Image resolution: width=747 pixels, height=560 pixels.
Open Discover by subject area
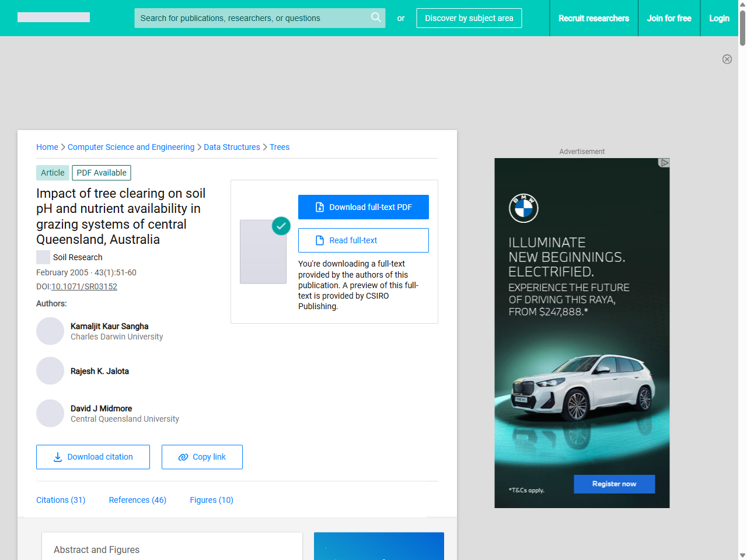click(x=469, y=18)
